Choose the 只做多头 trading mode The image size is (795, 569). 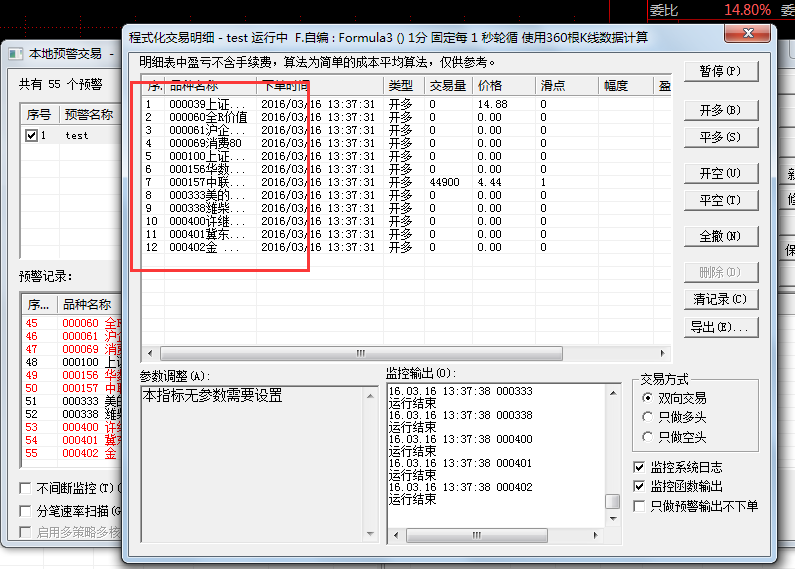coord(647,417)
